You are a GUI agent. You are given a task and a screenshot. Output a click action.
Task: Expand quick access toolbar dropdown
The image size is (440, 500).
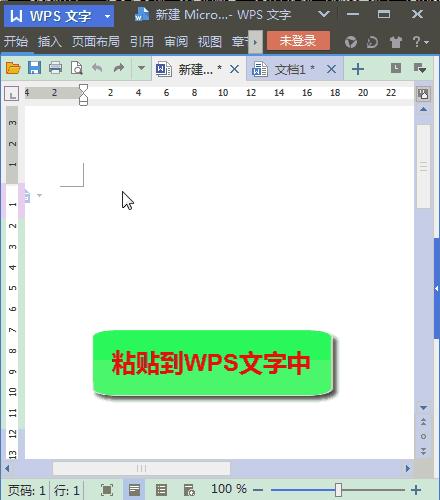click(x=141, y=68)
